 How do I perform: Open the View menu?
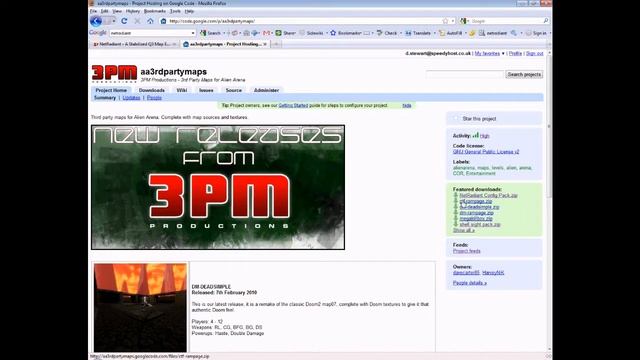tap(117, 11)
